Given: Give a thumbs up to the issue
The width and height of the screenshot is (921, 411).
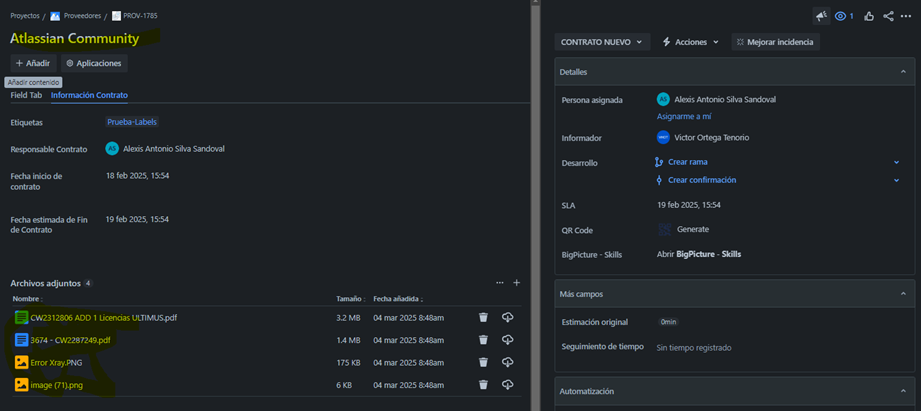Looking at the screenshot, I should tap(869, 16).
